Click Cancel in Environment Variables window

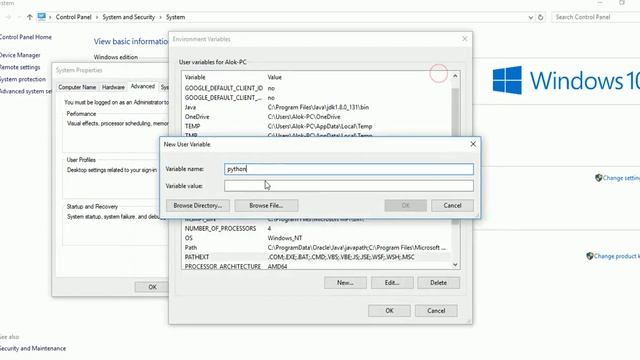(436, 311)
